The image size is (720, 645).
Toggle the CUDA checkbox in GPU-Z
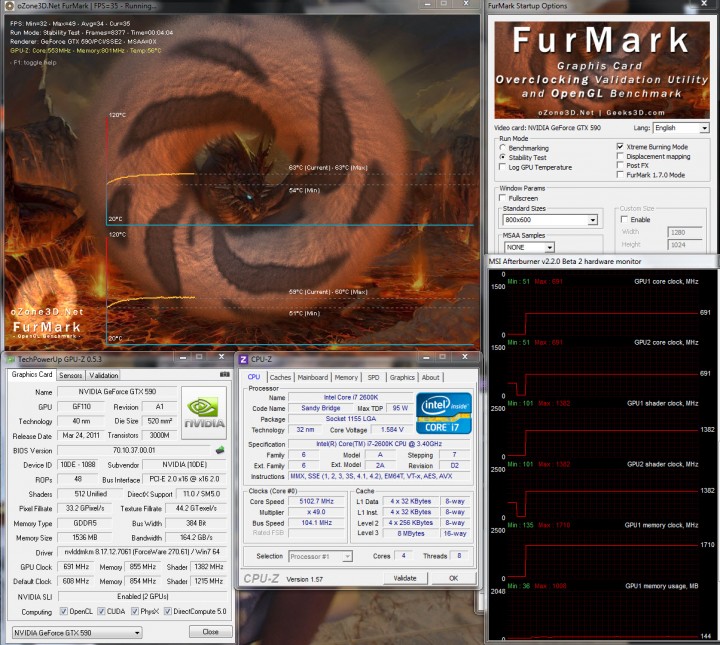101,611
